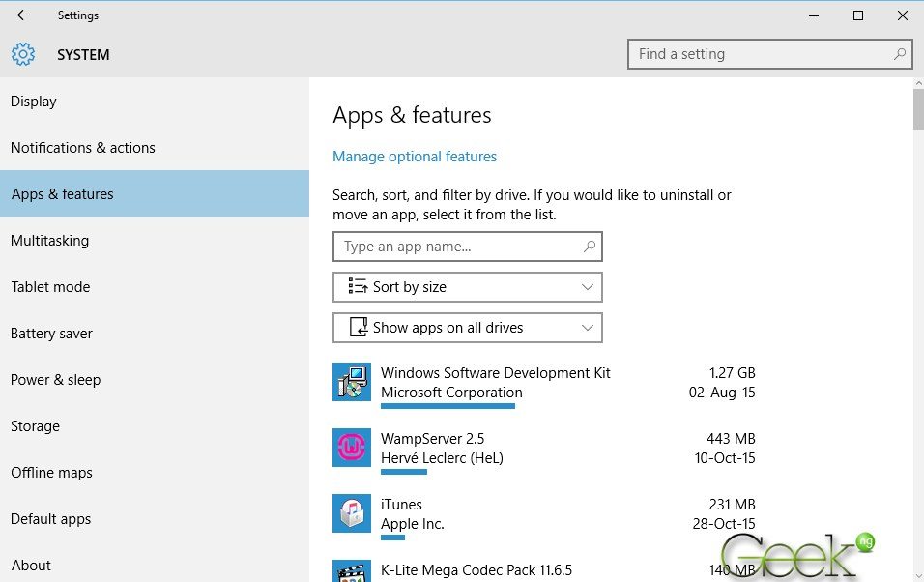Click the vertical scrollbar thumb
Screen dimensions: 924x582
point(919,109)
